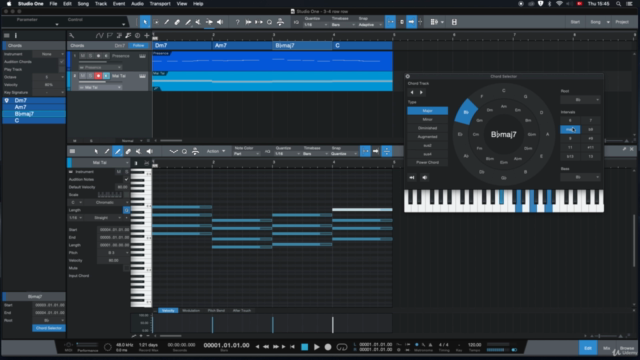Image resolution: width=640 pixels, height=360 pixels.
Task: Go to the previous chord in Chord Selector
Action: pos(412,93)
